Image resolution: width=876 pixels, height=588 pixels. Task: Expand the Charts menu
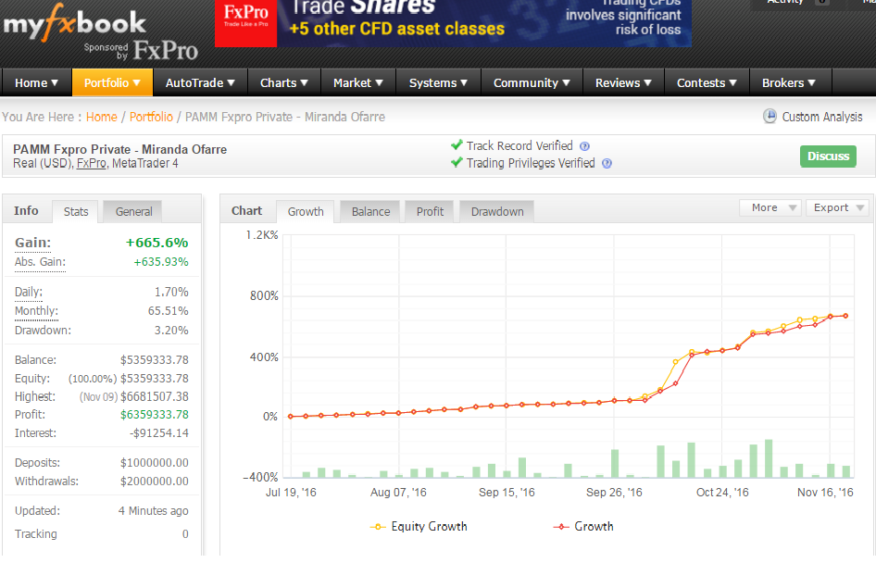283,82
